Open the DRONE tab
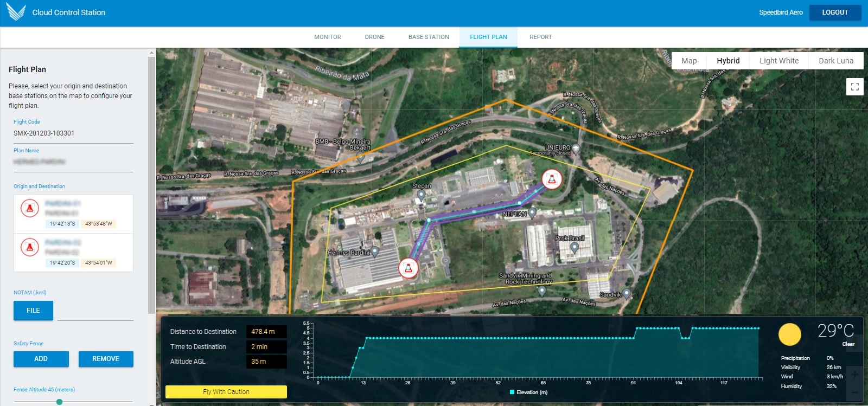This screenshot has height=406, width=868. (x=375, y=37)
